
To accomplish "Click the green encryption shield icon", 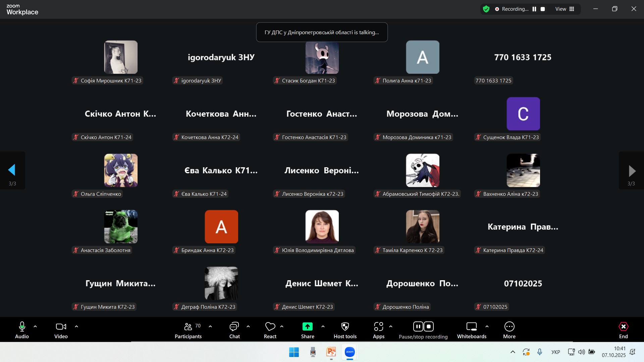I will [x=486, y=9].
